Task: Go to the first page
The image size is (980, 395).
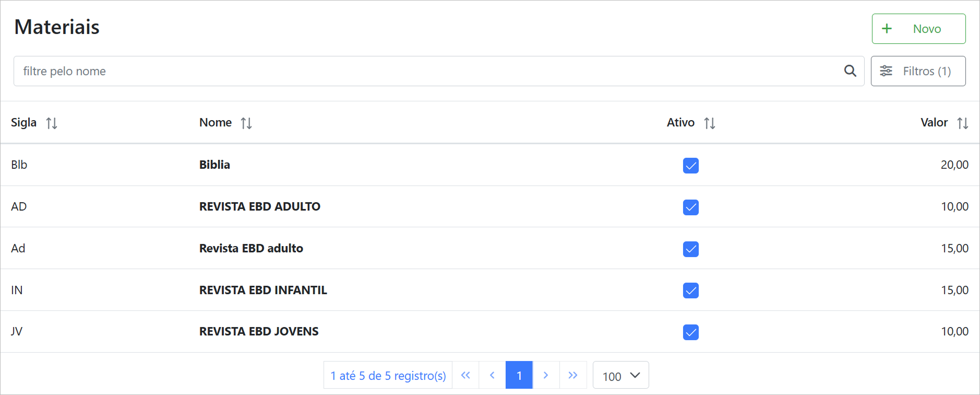Action: 465,375
